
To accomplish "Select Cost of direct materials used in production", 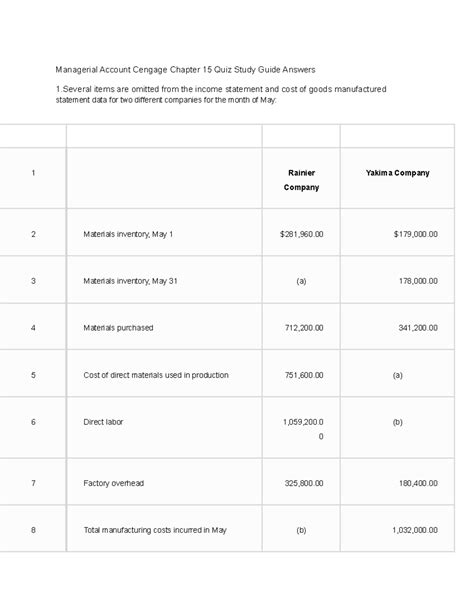I will (x=156, y=375).
